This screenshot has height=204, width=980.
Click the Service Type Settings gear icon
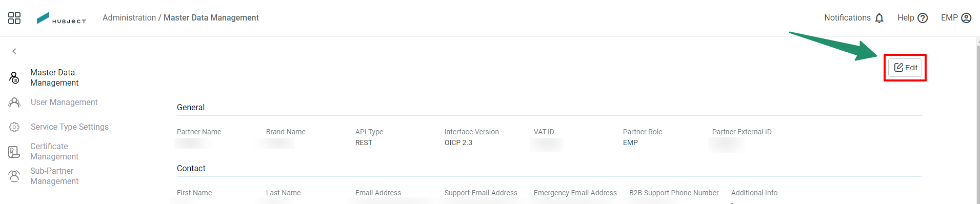pyautogui.click(x=14, y=127)
